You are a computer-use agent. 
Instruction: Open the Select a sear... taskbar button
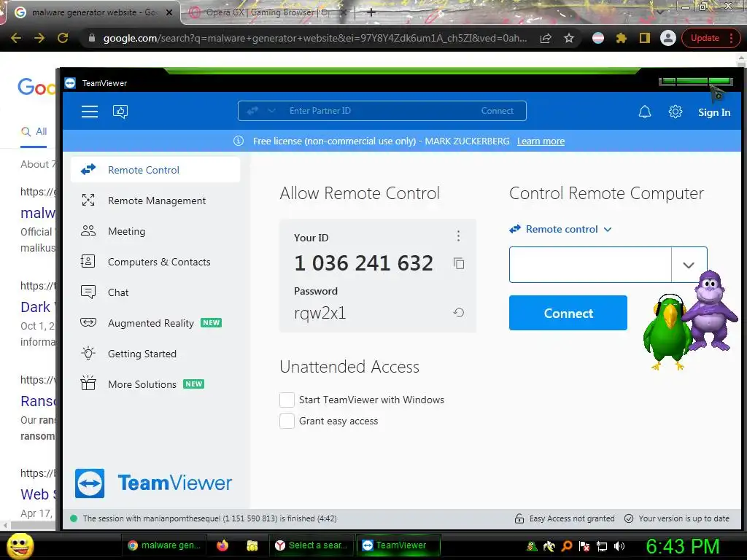point(312,545)
